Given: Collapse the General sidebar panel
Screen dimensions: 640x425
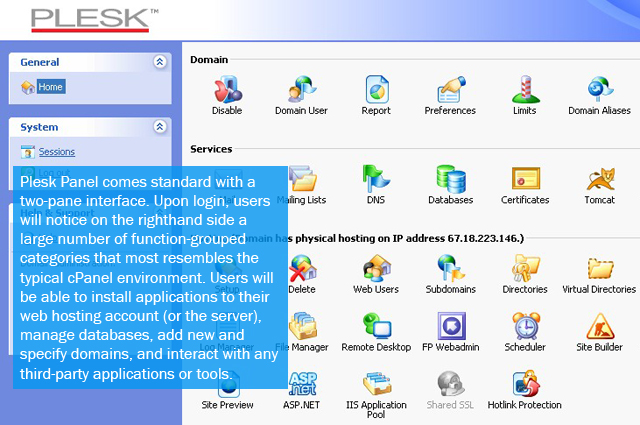Looking at the screenshot, I should [x=159, y=62].
